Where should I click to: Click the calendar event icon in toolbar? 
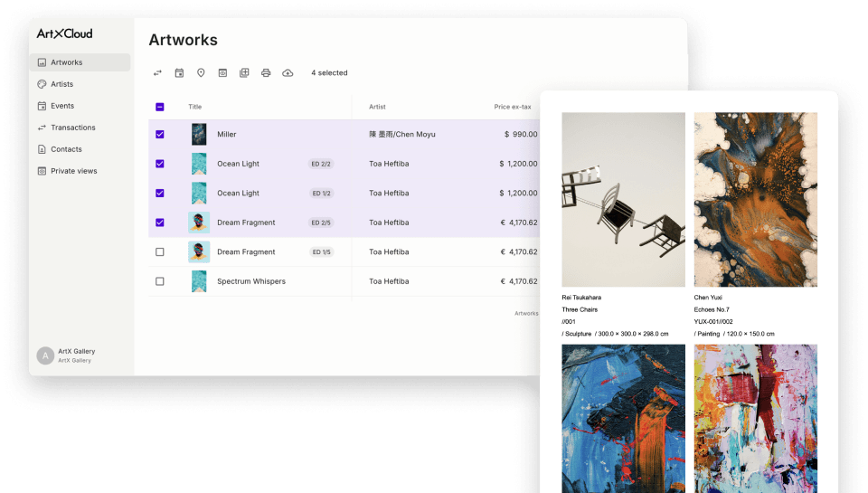coord(179,72)
